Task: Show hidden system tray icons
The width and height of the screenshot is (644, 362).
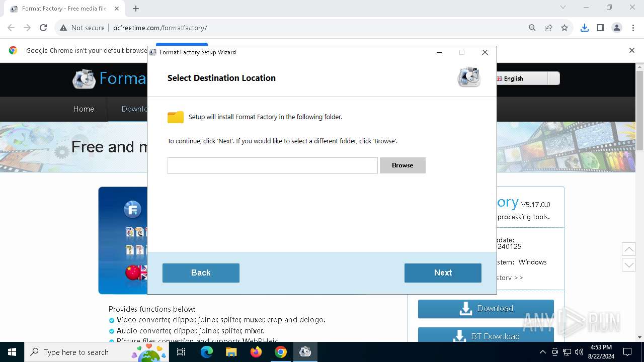Action: [x=542, y=352]
